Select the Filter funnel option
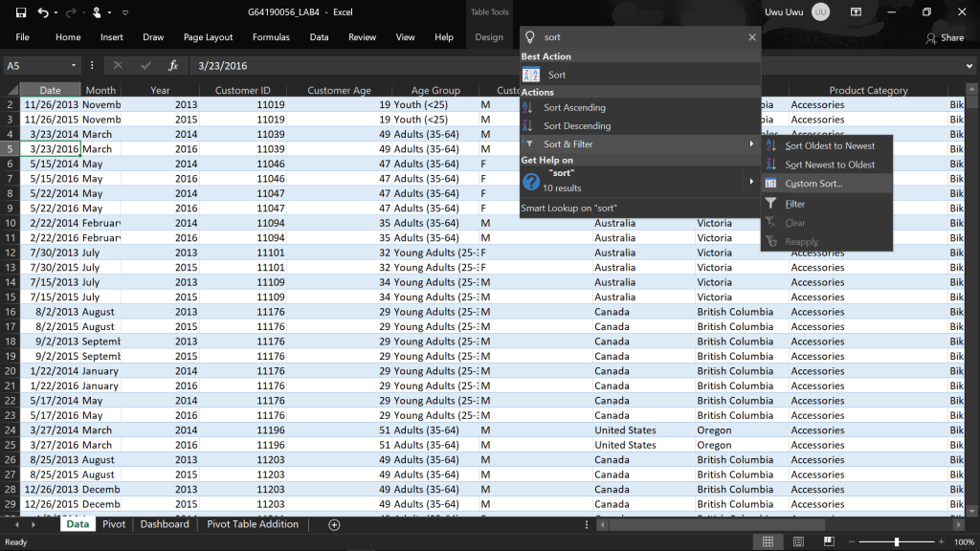 (794, 204)
